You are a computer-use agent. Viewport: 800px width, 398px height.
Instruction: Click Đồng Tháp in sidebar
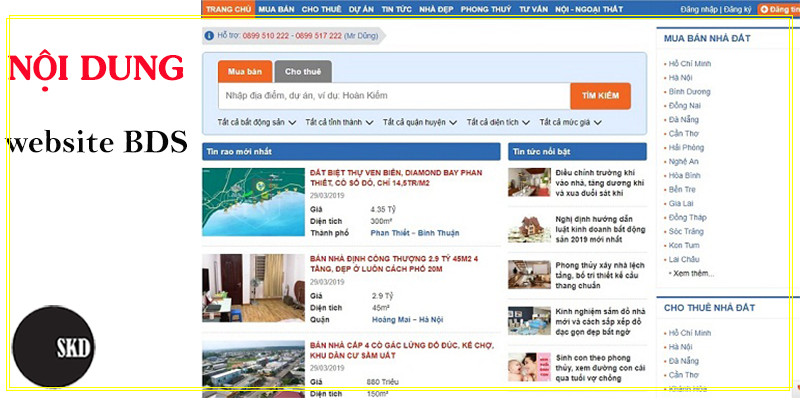(x=688, y=217)
